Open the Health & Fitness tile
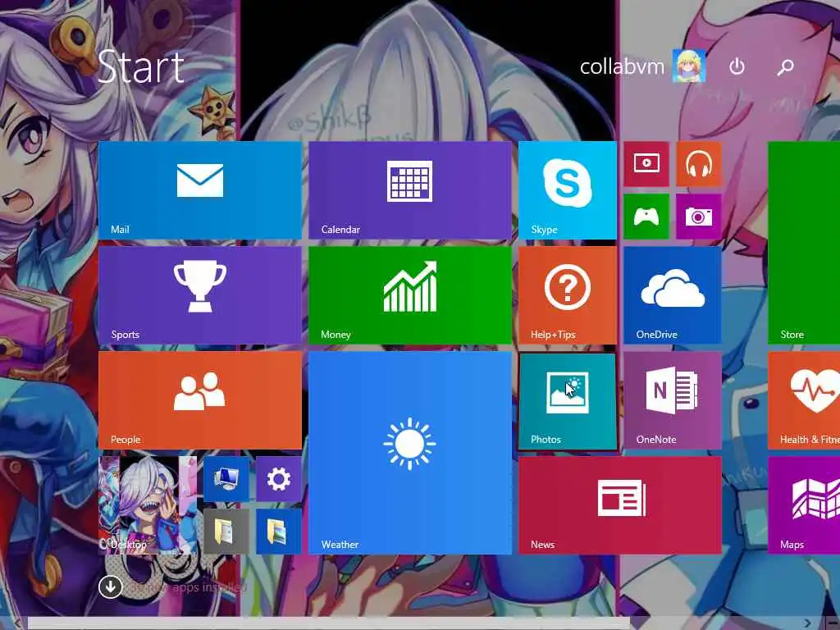 tap(804, 400)
